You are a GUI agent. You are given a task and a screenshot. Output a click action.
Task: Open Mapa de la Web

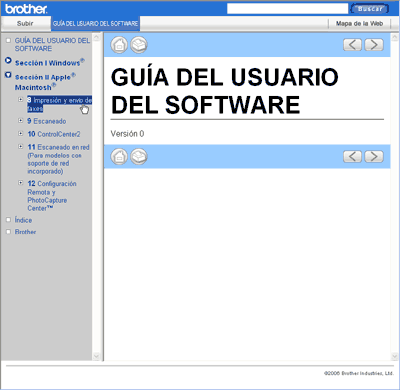[359, 23]
